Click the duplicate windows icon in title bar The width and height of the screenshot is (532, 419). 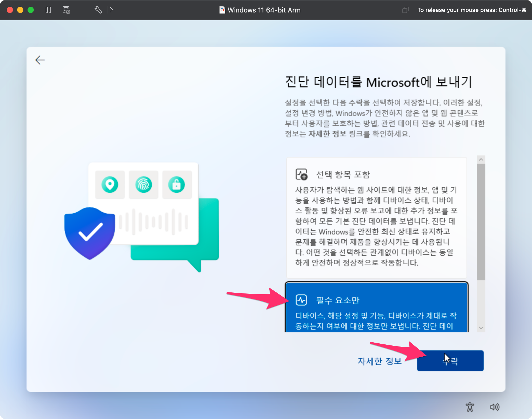[x=405, y=10]
